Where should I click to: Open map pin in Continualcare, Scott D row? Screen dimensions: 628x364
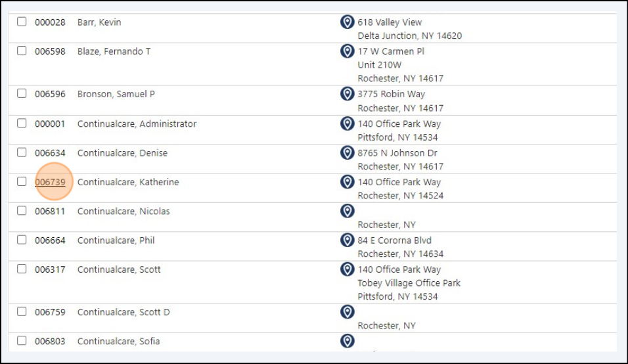point(348,312)
